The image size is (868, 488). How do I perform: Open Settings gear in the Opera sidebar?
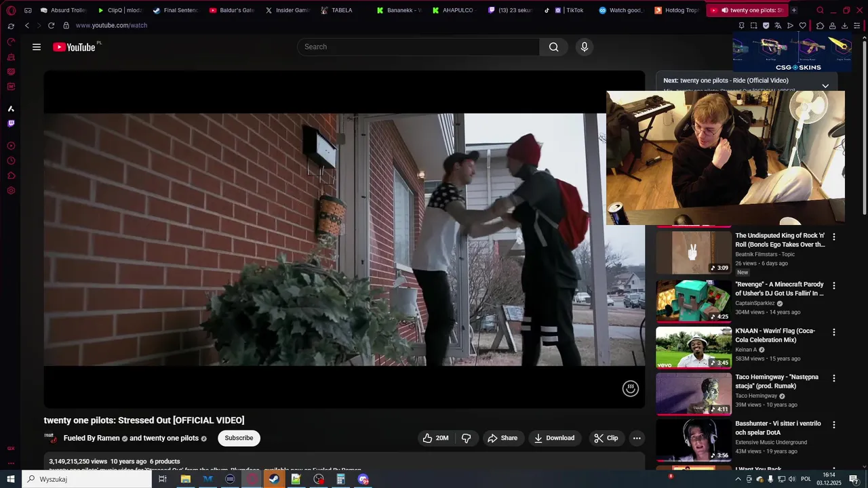[11, 190]
